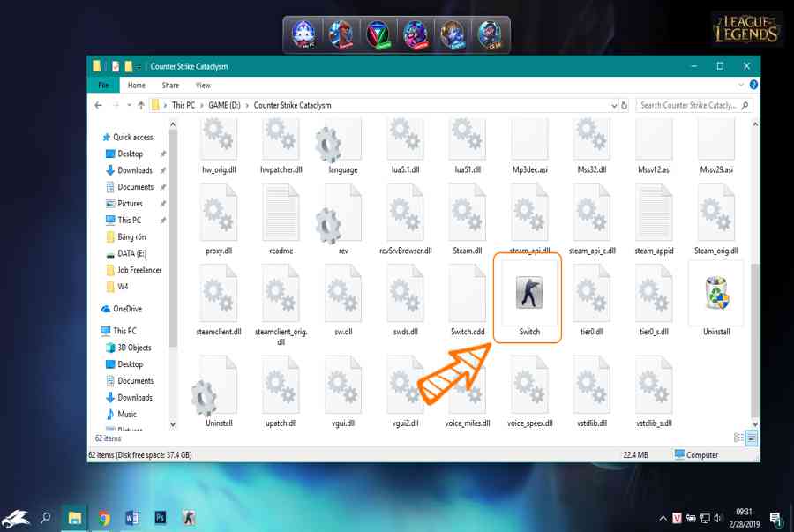Open 3D Objects in navigation pane
The height and width of the screenshot is (532, 794).
pos(129,348)
